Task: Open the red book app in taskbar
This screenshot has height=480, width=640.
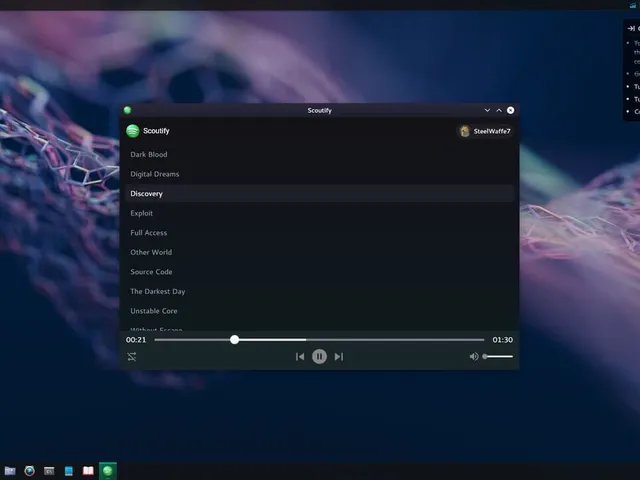Action: (x=88, y=471)
